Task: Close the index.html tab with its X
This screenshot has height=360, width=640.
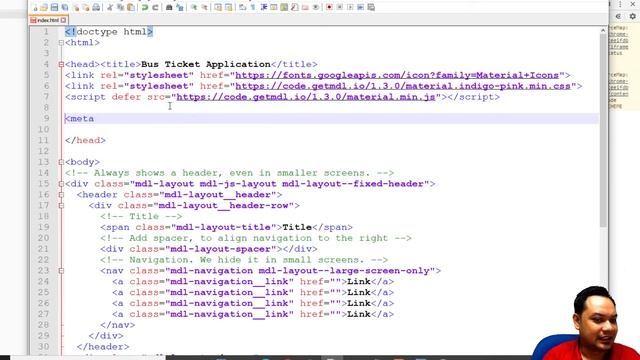Action: click(x=64, y=20)
